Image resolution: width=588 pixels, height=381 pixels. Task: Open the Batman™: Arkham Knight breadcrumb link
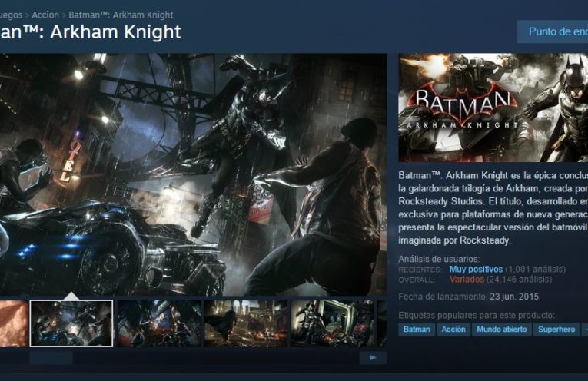(x=121, y=15)
